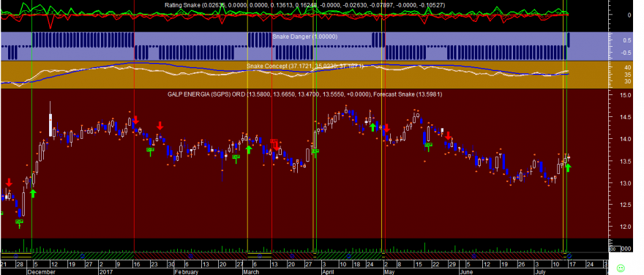Viewport: 644px width, 275px height.
Task: Click the red sell arrow at January 16
Action: pos(136,120)
